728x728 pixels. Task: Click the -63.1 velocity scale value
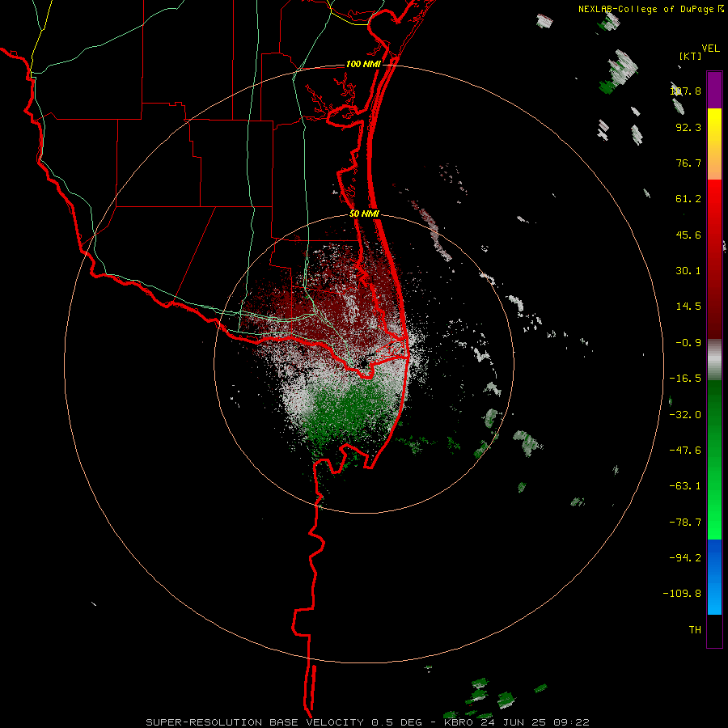[x=685, y=486]
